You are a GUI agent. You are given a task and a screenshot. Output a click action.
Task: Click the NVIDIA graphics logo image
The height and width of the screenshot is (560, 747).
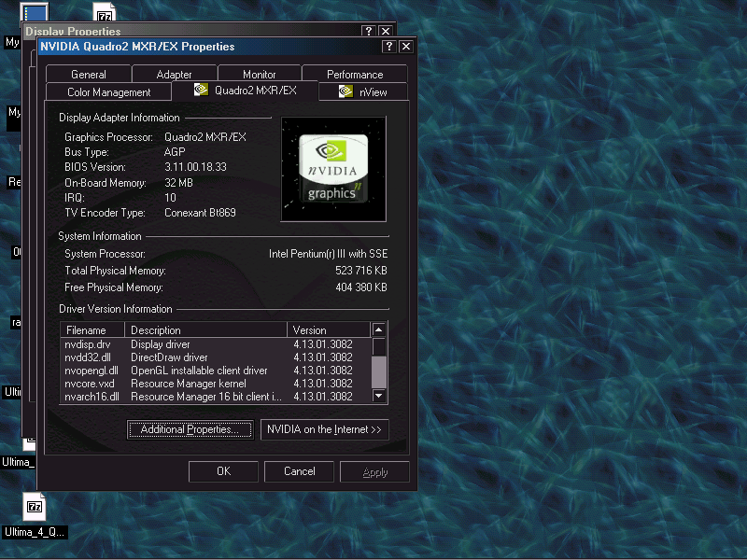coord(333,169)
